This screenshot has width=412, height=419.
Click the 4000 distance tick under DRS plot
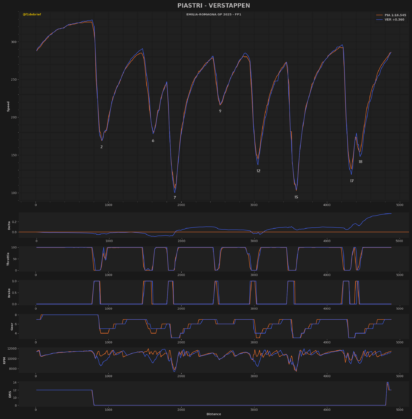[x=327, y=409]
